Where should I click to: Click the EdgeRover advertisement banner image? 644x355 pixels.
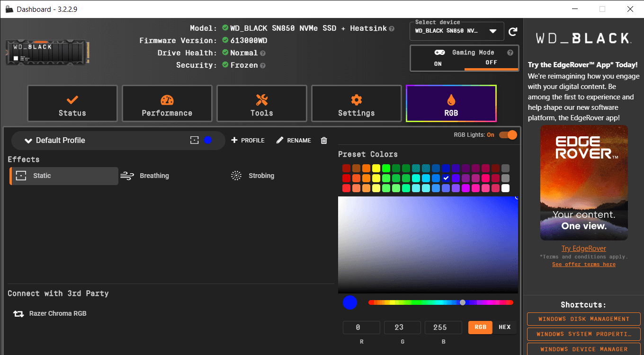(x=584, y=183)
